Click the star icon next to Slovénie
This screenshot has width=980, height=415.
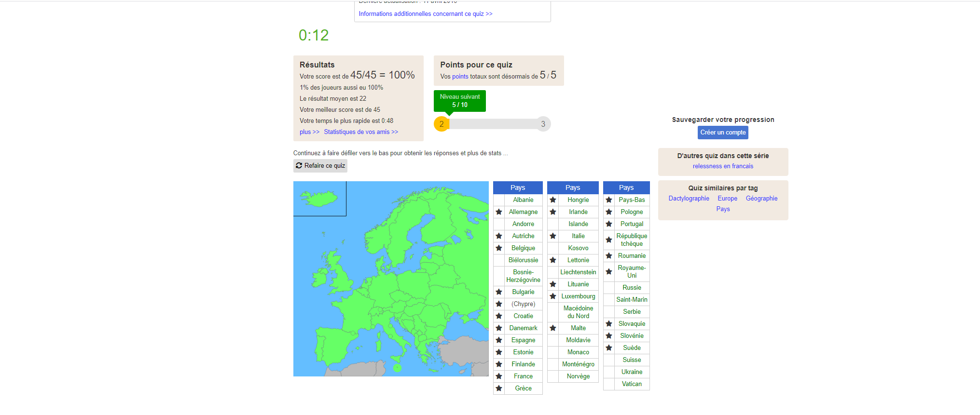click(x=609, y=335)
